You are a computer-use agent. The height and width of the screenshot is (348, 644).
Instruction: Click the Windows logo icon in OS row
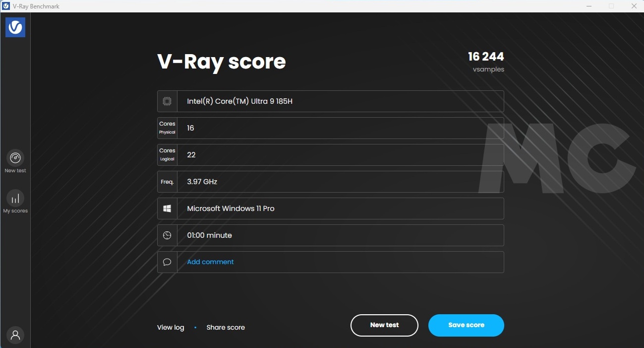167,209
